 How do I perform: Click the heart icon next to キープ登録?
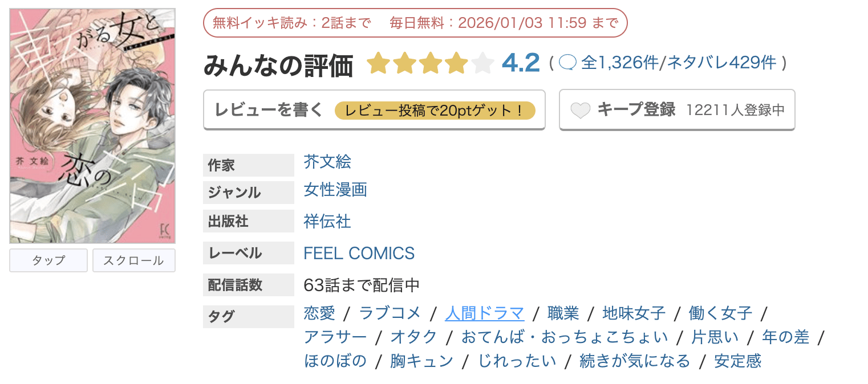pos(581,109)
